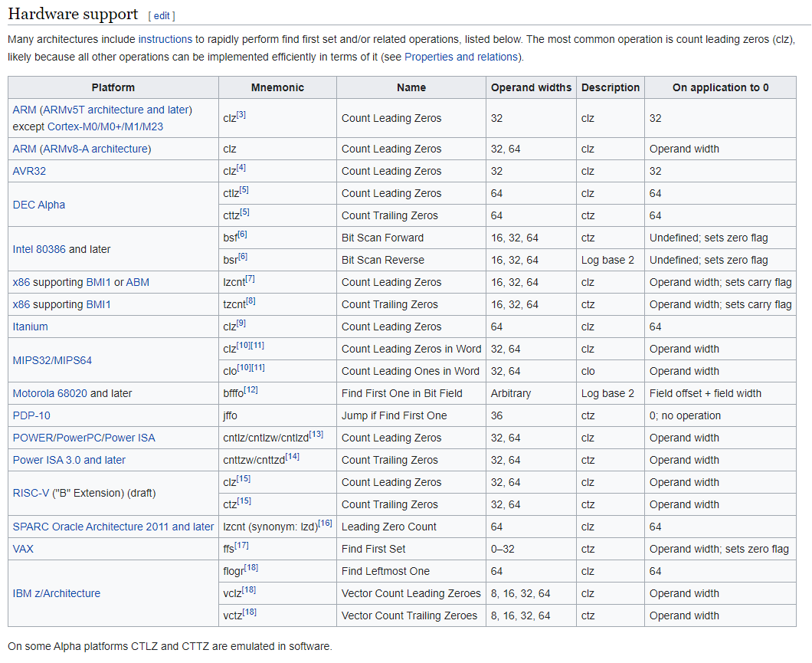The width and height of the screenshot is (812, 663).
Task: Select the 'Vector Count Trailing Zeroes' cell
Action: [x=411, y=616]
